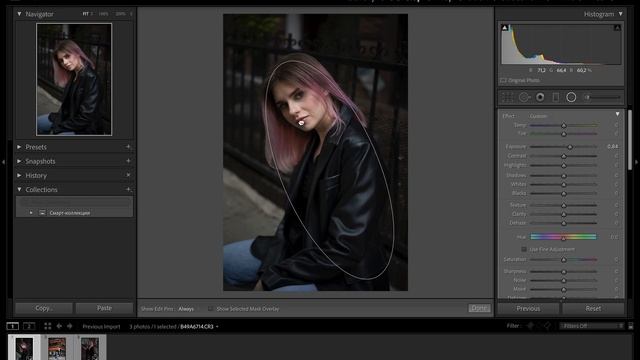This screenshot has width=640, height=360.
Task: Click the Clarity slider handle
Action: [x=564, y=214]
